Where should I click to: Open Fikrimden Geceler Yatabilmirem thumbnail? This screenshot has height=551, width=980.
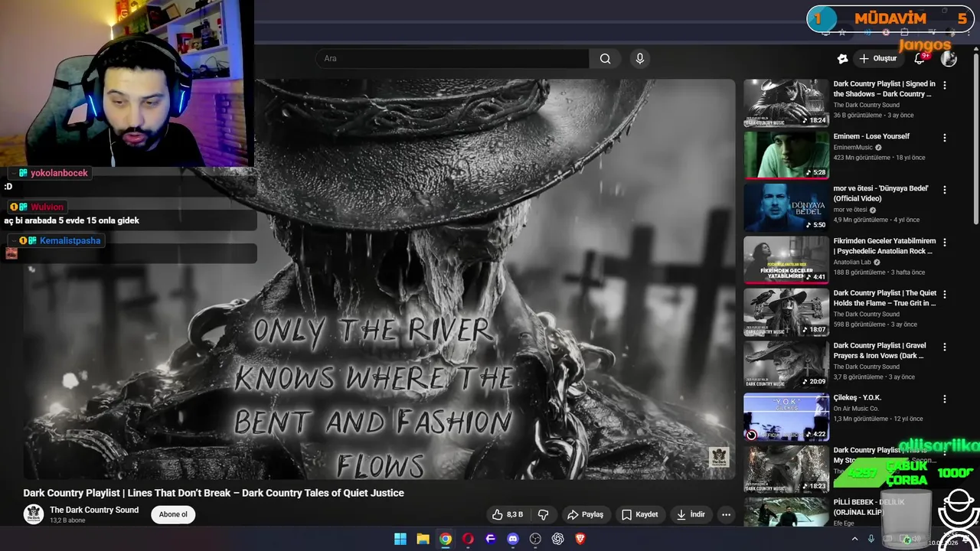(786, 259)
